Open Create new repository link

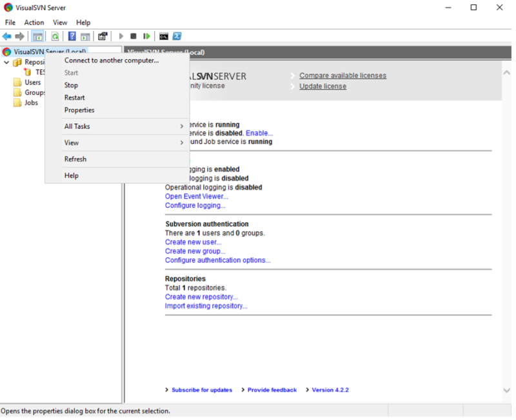coord(200,297)
